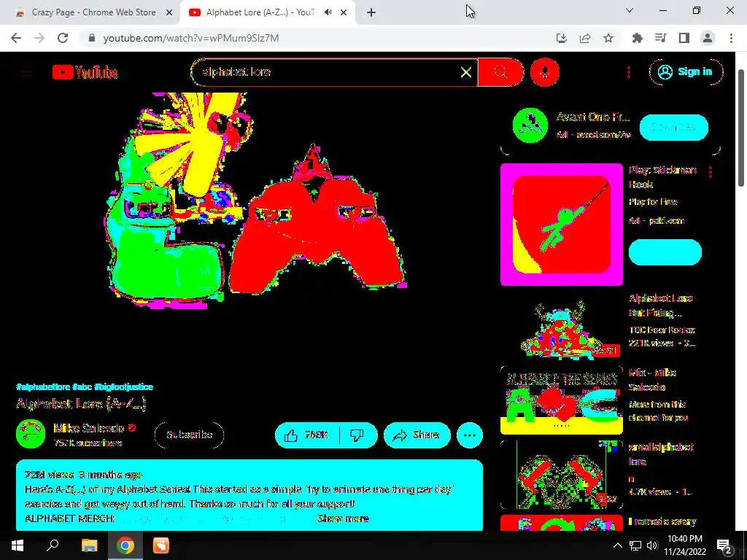Click the cyan button under Stickman Hook ad
The width and height of the screenshot is (747, 560).
[x=665, y=252]
